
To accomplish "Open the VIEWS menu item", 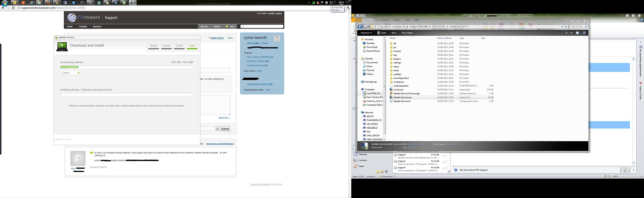I will tap(217, 26).
